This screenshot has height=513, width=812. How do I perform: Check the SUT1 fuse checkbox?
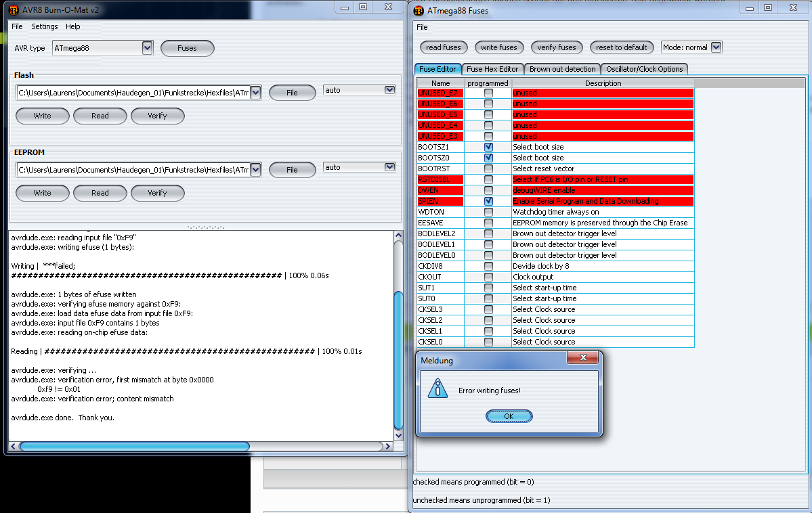(x=488, y=288)
